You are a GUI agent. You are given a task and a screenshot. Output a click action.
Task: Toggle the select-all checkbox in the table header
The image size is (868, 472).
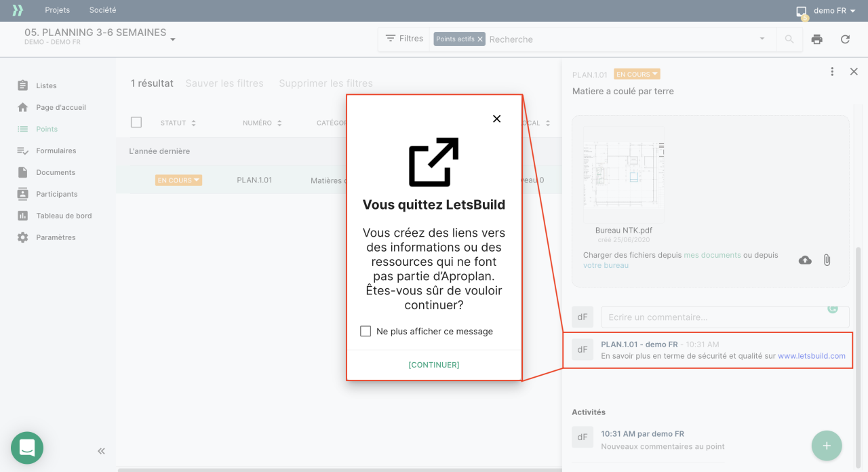tap(136, 123)
